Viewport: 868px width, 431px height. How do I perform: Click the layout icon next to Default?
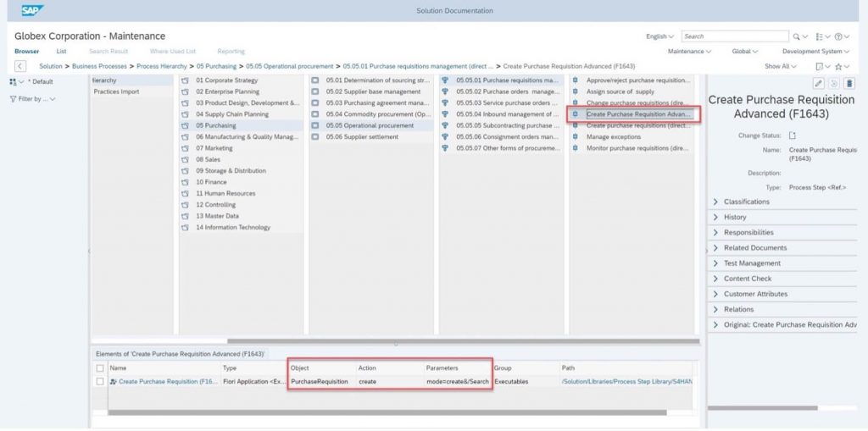point(14,82)
